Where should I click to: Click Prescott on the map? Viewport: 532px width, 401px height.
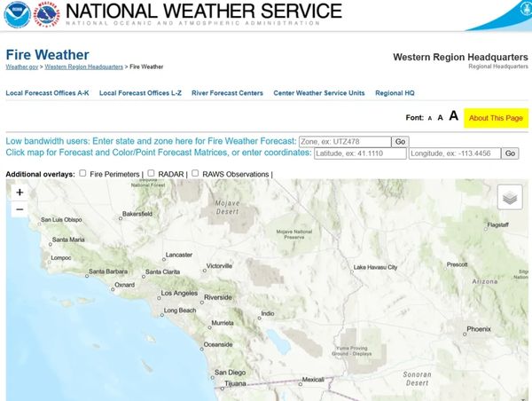[457, 264]
